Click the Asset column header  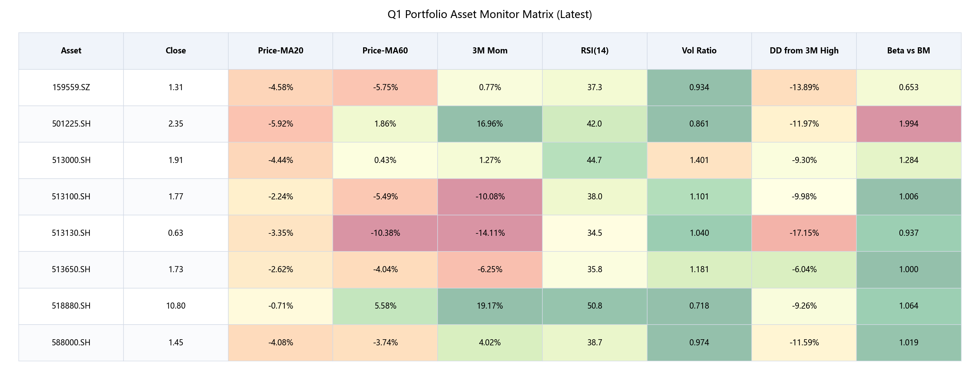tap(71, 51)
